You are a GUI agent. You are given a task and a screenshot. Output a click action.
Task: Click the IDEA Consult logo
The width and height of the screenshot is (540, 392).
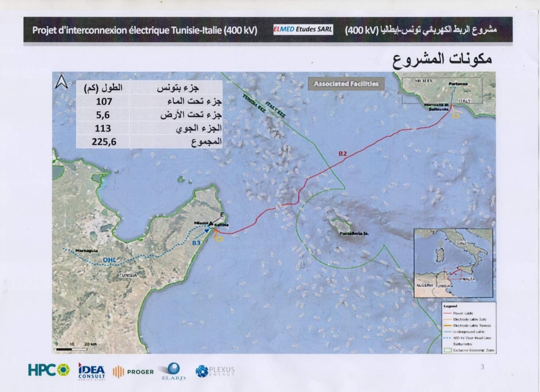92,371
